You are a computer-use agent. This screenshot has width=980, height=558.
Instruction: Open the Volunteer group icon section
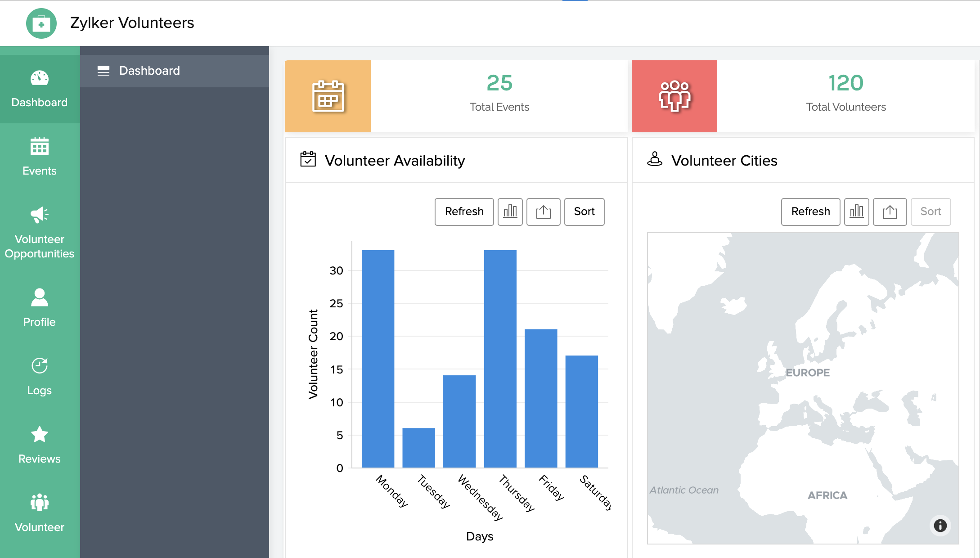tap(40, 503)
